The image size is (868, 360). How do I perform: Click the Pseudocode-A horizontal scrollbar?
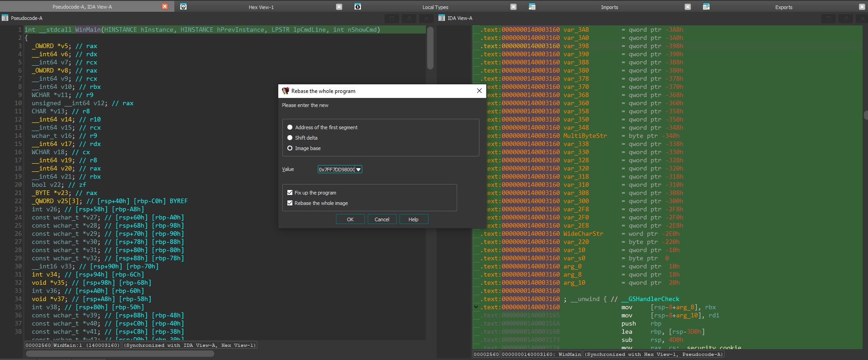[120, 354]
